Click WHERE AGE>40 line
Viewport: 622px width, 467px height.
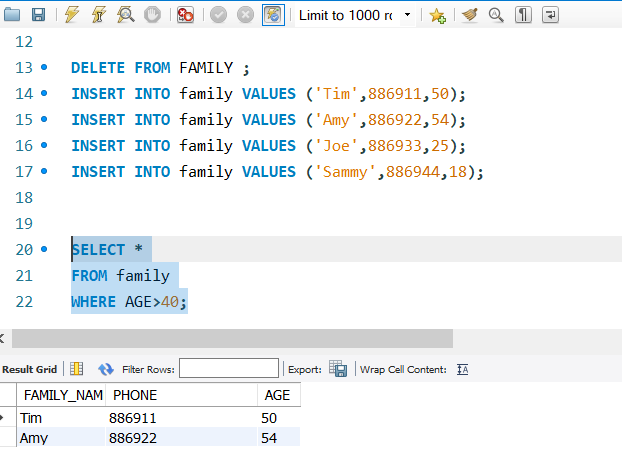(129, 302)
